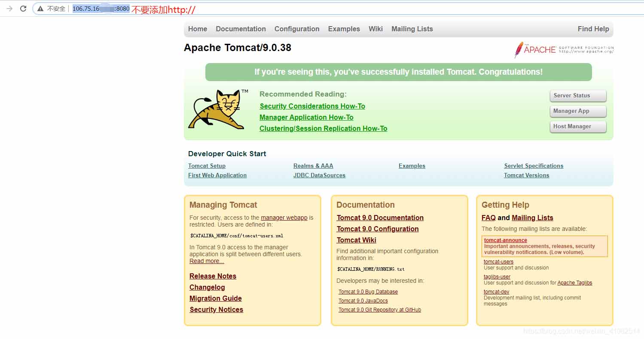Click the Host Manager button
The image size is (644, 339).
[x=578, y=127]
